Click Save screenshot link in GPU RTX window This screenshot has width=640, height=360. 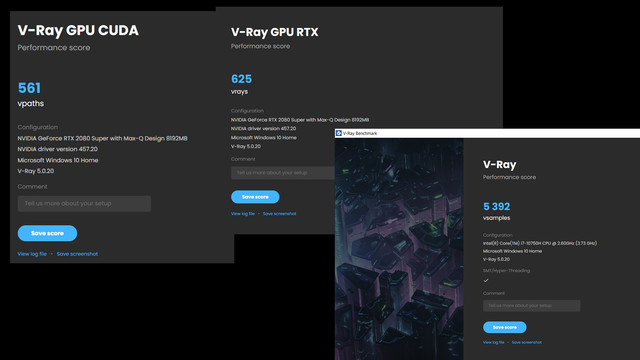(x=279, y=213)
